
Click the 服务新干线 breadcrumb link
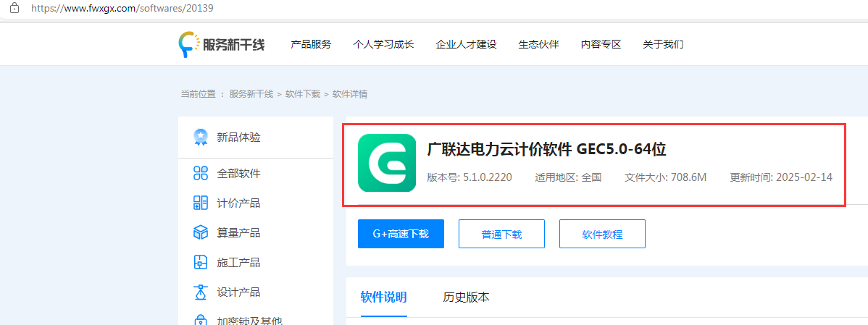pos(251,94)
